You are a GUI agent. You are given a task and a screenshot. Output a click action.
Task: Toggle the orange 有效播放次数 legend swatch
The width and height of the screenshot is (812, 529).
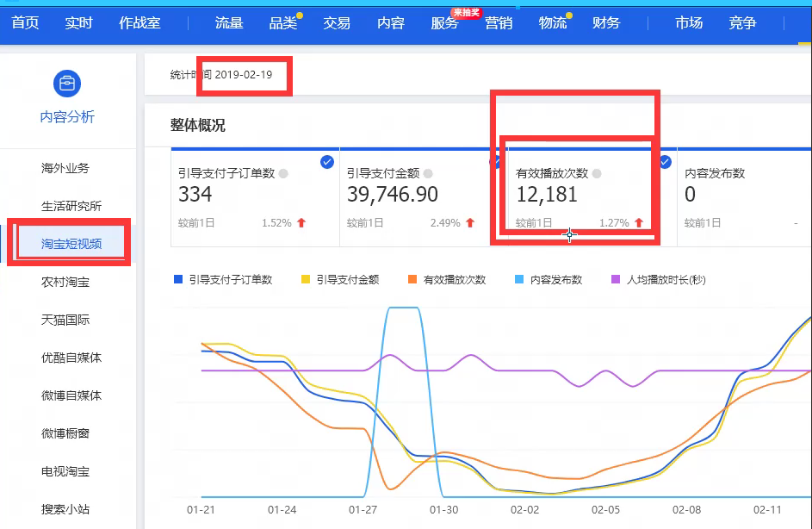click(x=412, y=279)
